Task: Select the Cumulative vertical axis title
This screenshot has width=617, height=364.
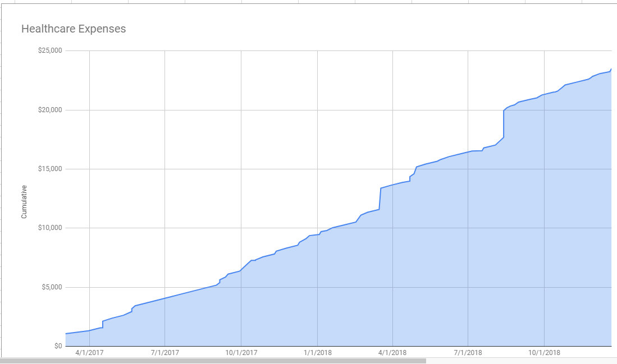Action: tap(24, 202)
